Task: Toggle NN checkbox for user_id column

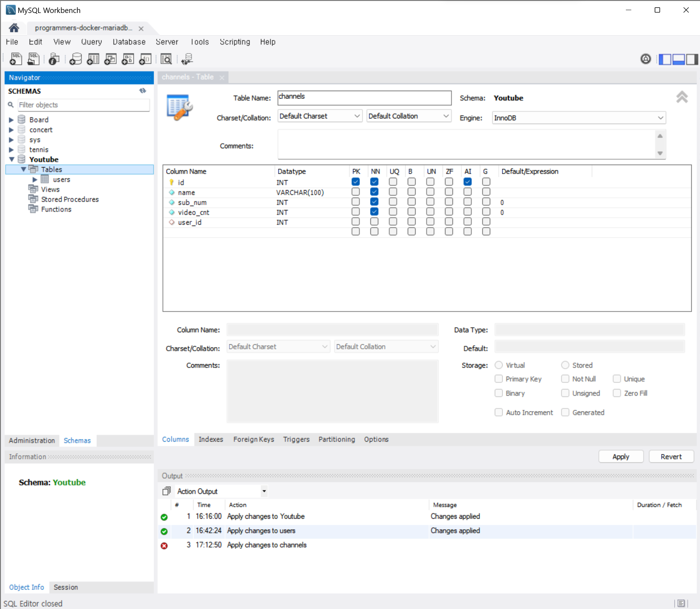Action: point(374,221)
